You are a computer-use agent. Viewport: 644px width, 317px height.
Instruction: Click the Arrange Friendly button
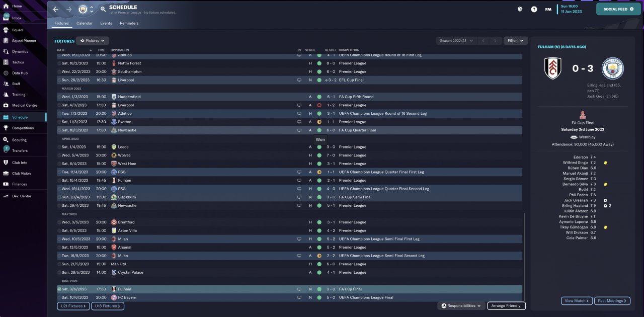pos(507,305)
